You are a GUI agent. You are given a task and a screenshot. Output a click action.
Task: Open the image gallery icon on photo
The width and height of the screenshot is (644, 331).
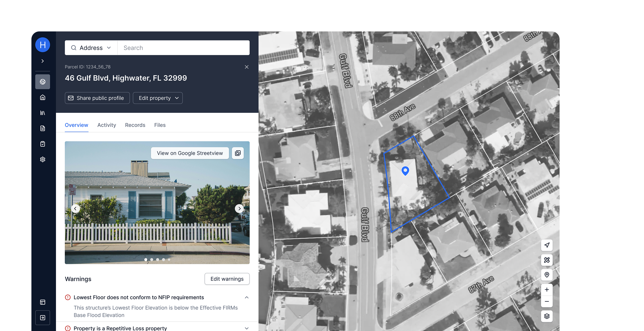pos(238,153)
